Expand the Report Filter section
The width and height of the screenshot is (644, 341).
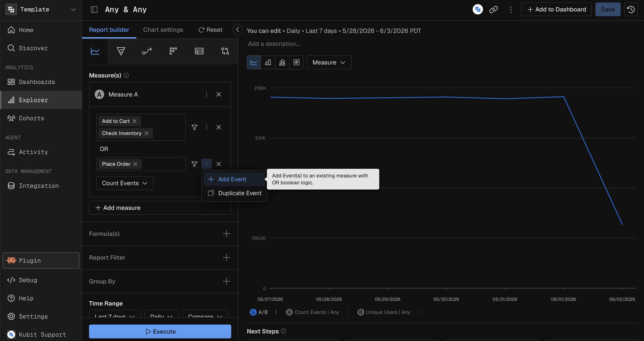tap(226, 257)
